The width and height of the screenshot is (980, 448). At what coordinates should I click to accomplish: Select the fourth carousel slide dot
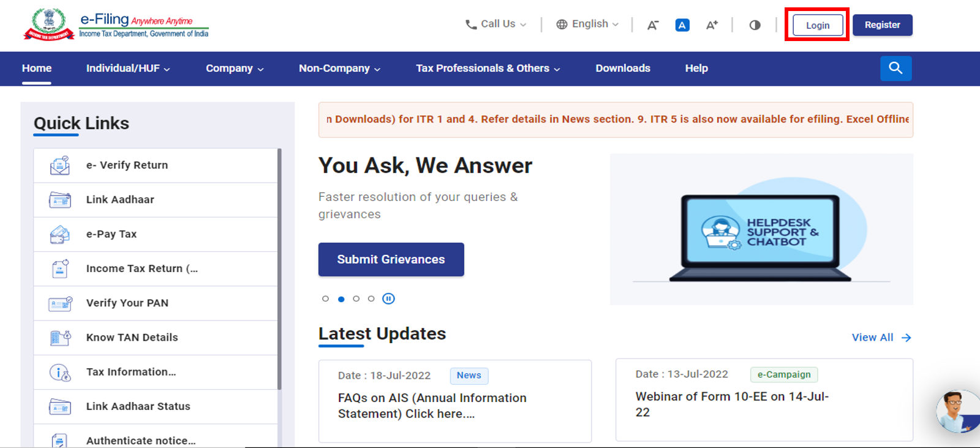pyautogui.click(x=371, y=298)
